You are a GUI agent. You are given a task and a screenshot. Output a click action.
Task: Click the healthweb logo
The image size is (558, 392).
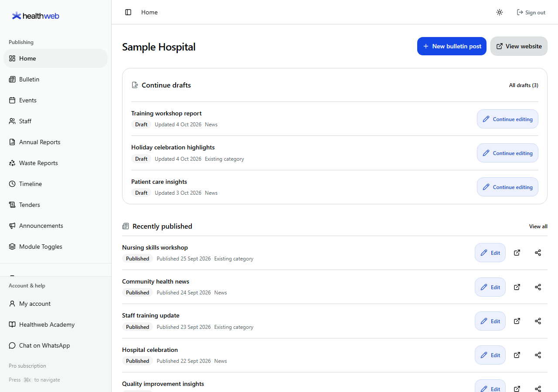point(36,16)
